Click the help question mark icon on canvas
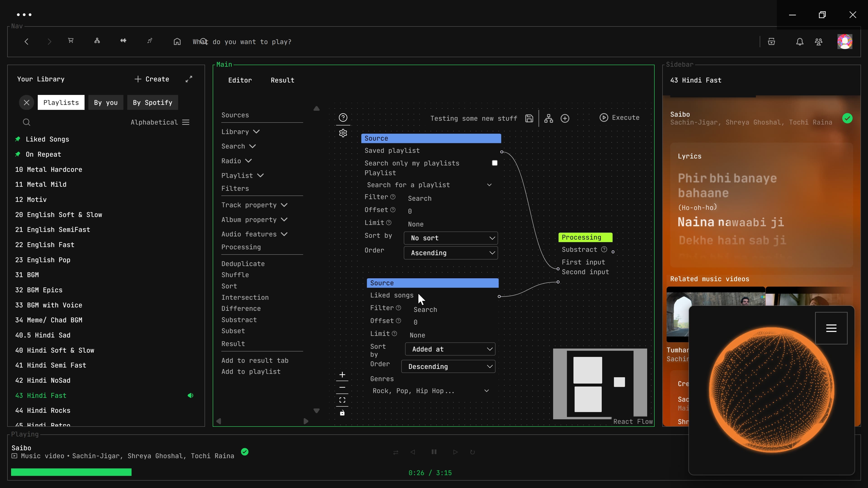The image size is (868, 488). (x=343, y=117)
